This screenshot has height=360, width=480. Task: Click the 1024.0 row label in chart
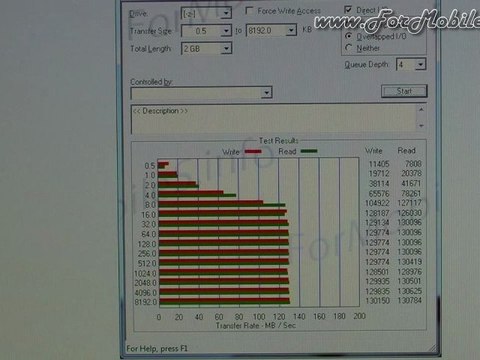pyautogui.click(x=145, y=274)
